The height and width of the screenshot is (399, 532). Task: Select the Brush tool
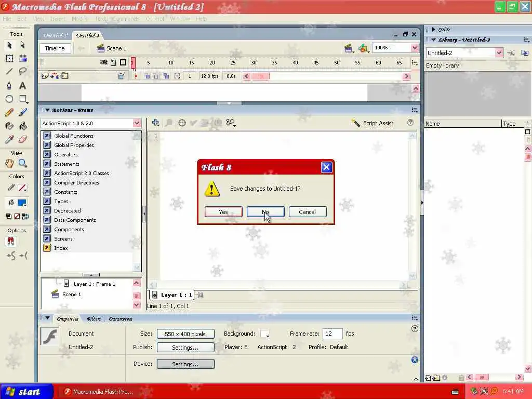[x=22, y=112]
